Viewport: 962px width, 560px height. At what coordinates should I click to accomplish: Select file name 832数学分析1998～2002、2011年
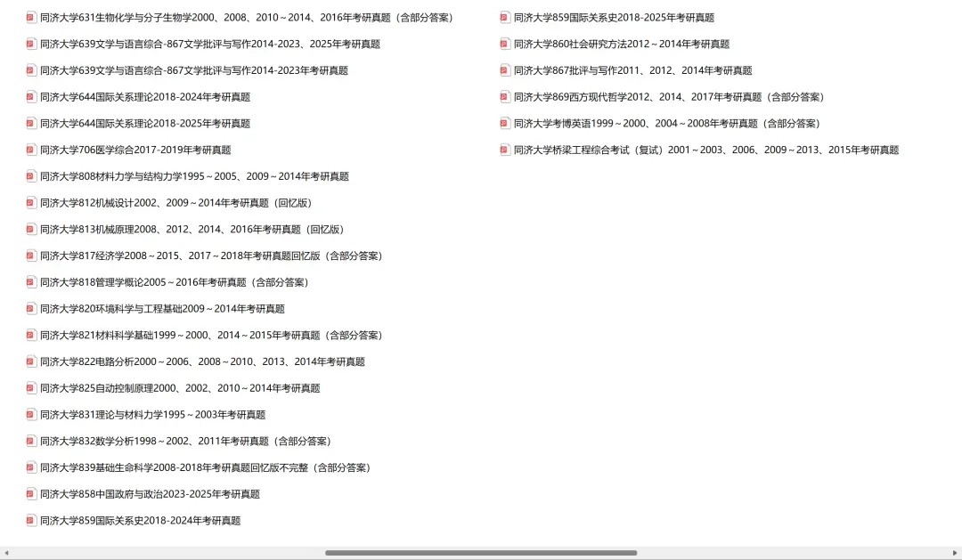coord(186,441)
